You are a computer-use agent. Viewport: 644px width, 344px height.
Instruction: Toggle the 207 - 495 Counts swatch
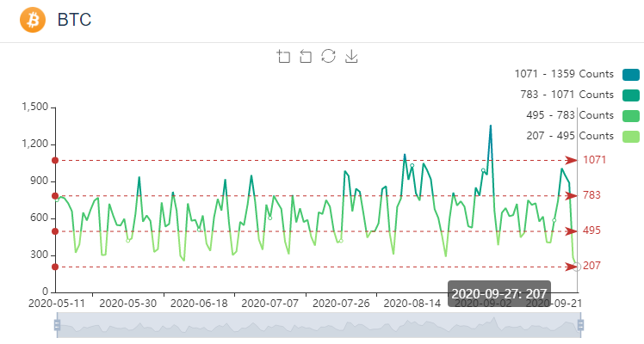[x=631, y=137]
